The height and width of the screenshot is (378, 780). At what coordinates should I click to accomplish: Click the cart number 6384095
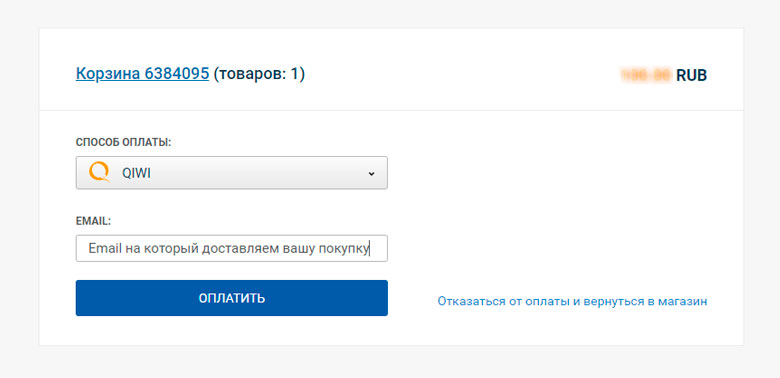point(177,74)
